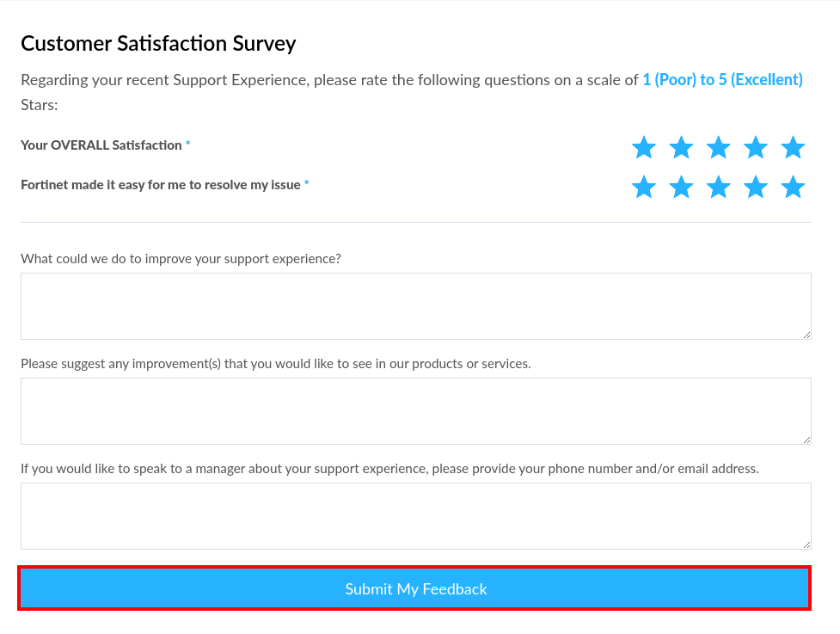Give three stars for easy issue resolution

coord(718,187)
